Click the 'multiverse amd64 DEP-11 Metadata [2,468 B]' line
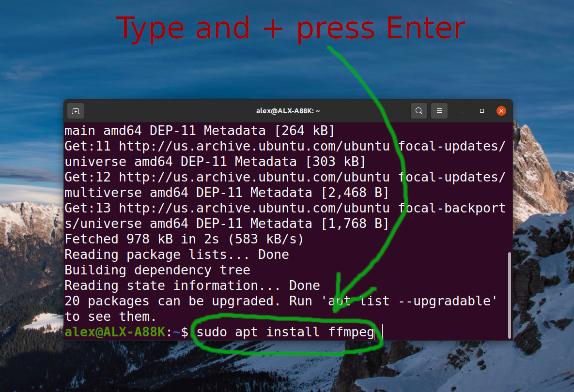The image size is (574, 392). 227,193
